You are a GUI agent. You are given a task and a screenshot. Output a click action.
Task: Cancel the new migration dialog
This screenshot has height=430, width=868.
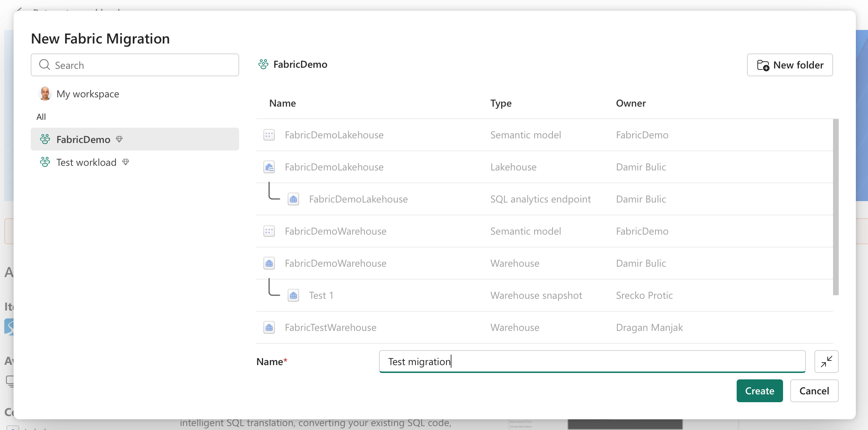pyautogui.click(x=814, y=391)
